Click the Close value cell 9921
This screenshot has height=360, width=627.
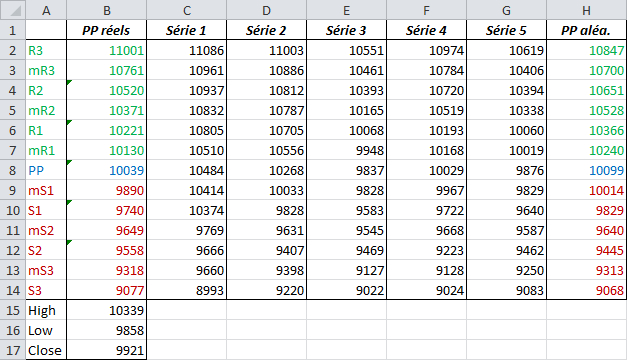click(x=106, y=350)
